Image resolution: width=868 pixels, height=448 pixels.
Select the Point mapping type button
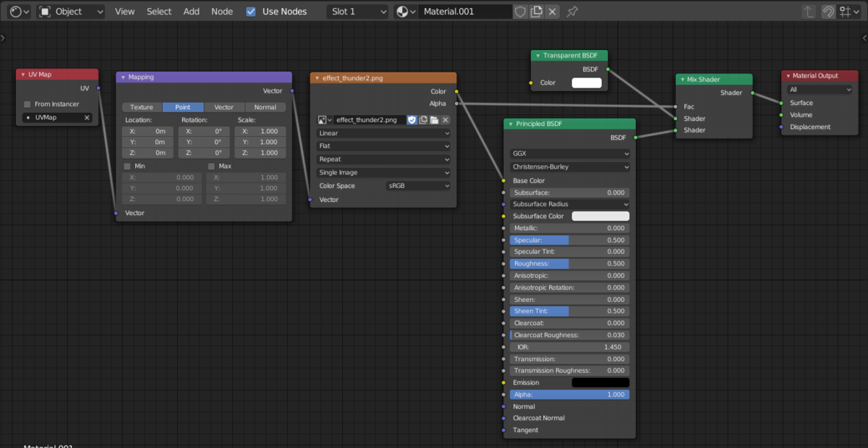[183, 107]
